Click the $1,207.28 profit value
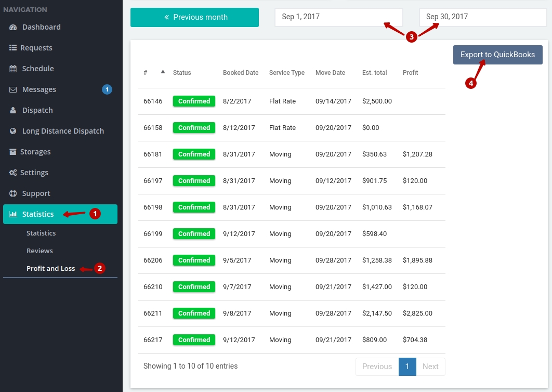The image size is (552, 392). [417, 154]
